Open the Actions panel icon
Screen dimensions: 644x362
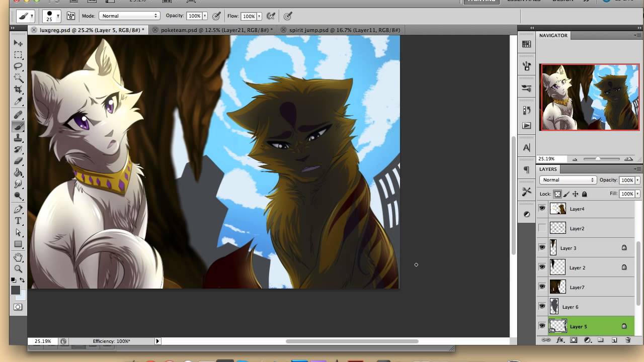pos(527,126)
